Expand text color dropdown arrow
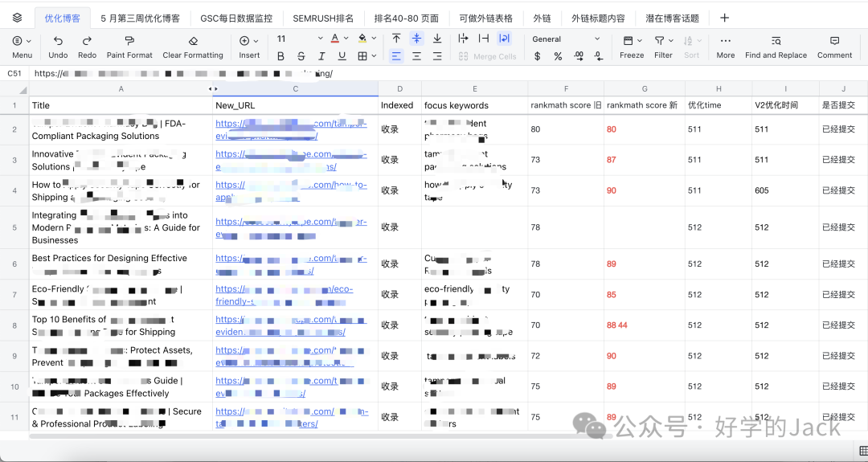This screenshot has width=868, height=462. coord(346,39)
